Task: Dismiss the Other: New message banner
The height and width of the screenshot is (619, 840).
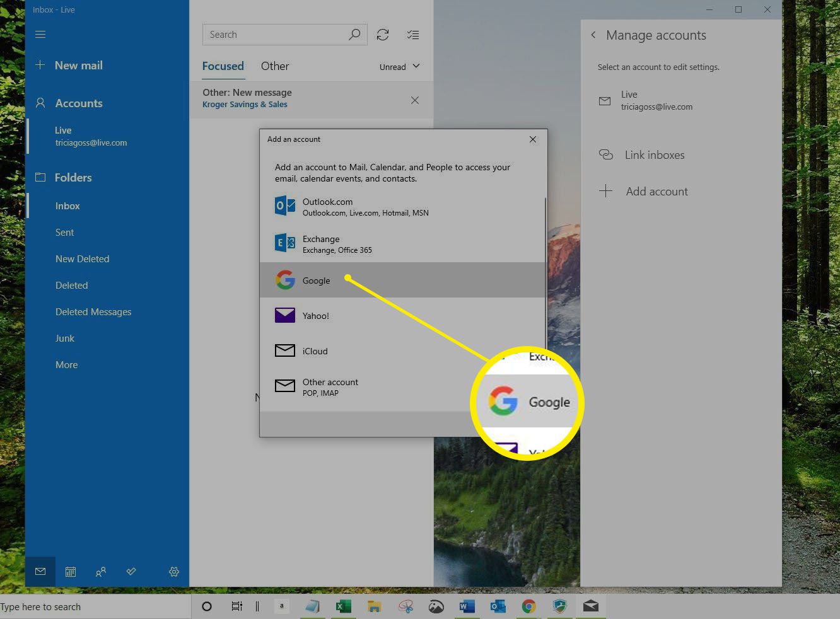Action: [415, 100]
